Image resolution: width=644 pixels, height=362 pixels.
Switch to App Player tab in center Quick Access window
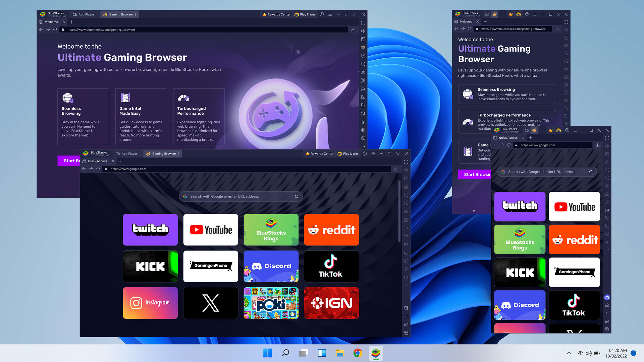126,154
